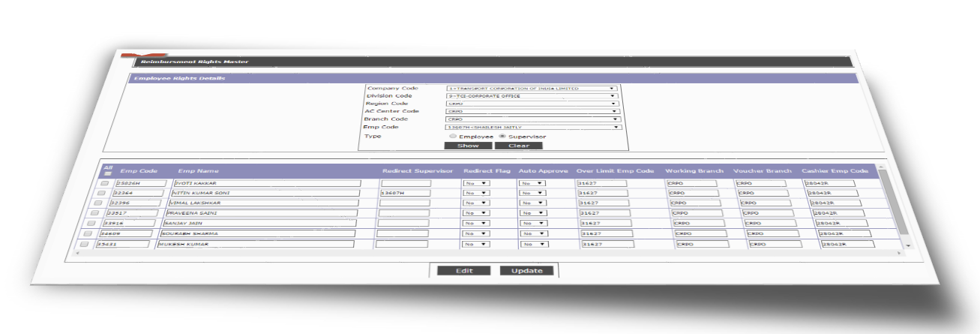Click Redirect Supervisor field for NITIN KUMAR SONI
Viewport: 980px width, 334px height.
pos(405,193)
